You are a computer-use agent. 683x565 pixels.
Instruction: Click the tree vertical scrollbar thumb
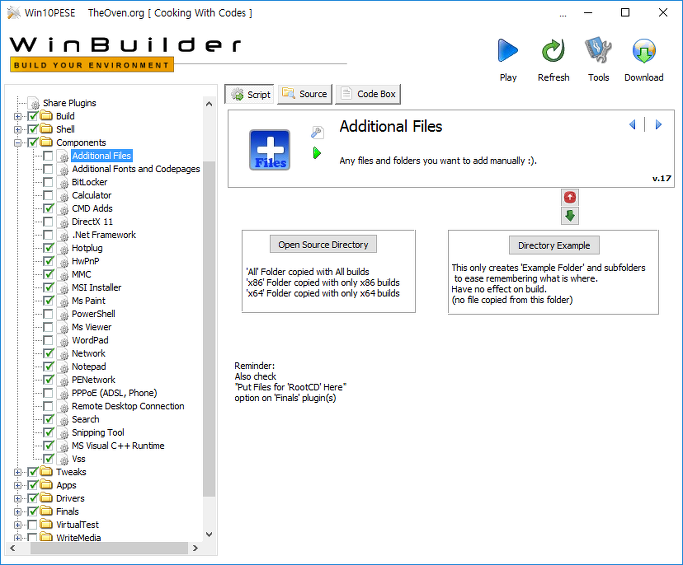[209, 329]
